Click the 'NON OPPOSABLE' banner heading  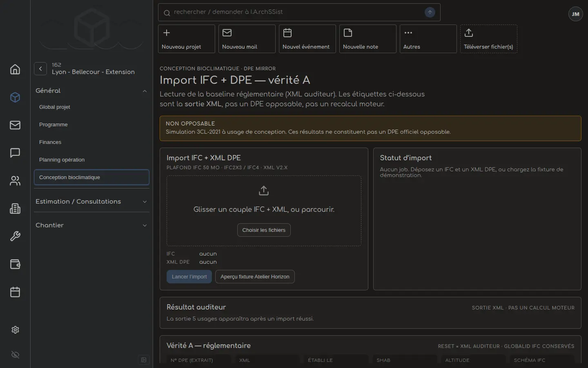click(190, 123)
